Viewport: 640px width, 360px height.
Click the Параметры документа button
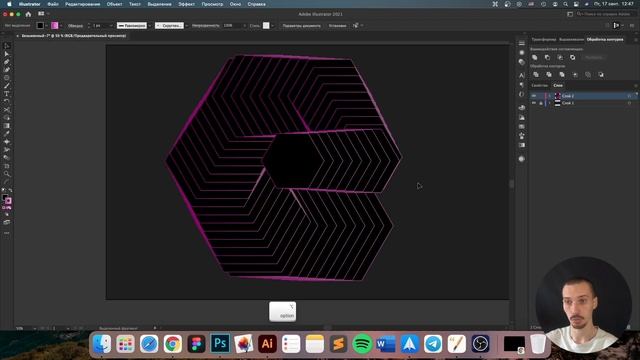[302, 26]
